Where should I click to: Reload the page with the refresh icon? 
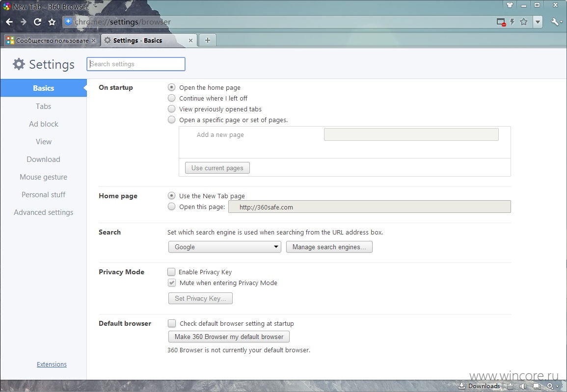tap(38, 22)
